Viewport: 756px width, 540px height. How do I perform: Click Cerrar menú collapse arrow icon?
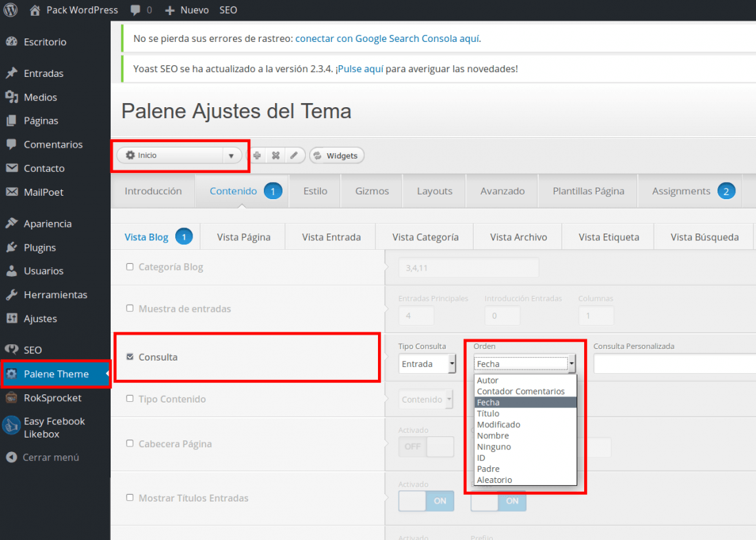tap(12, 457)
